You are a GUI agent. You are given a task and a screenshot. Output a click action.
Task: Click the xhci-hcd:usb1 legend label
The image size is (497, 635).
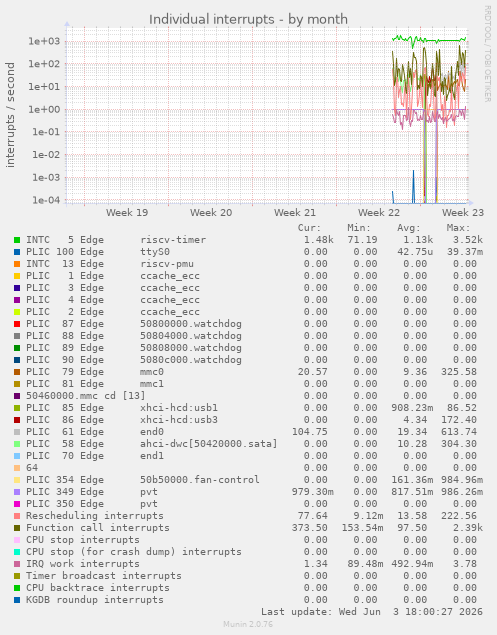pyautogui.click(x=179, y=408)
